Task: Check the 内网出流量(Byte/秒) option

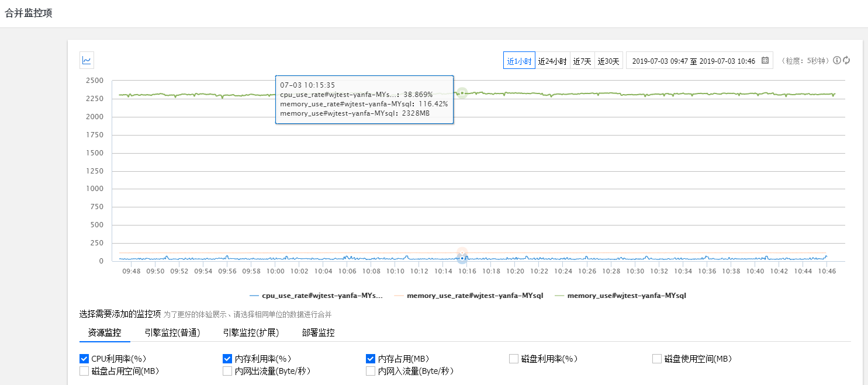Action: [227, 371]
